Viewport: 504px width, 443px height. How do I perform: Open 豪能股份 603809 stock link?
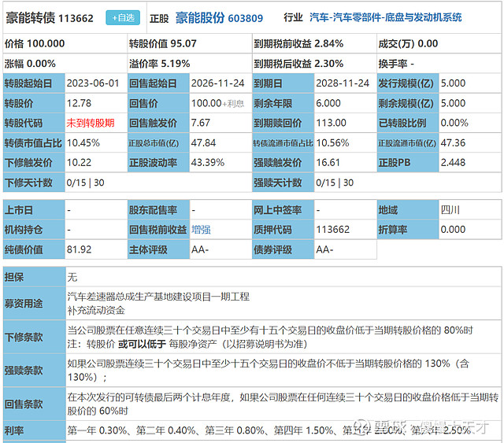pos(219,18)
